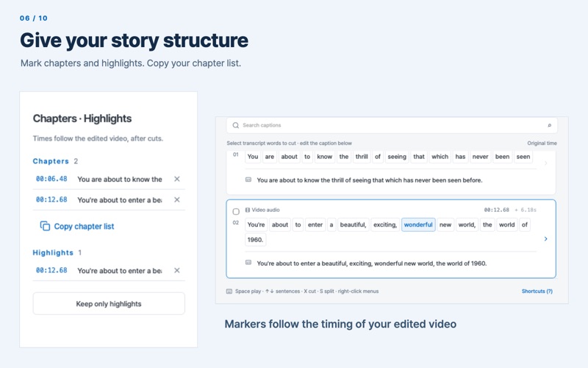
Task: Select the word 'enter' in segment 02
Action: click(x=315, y=225)
